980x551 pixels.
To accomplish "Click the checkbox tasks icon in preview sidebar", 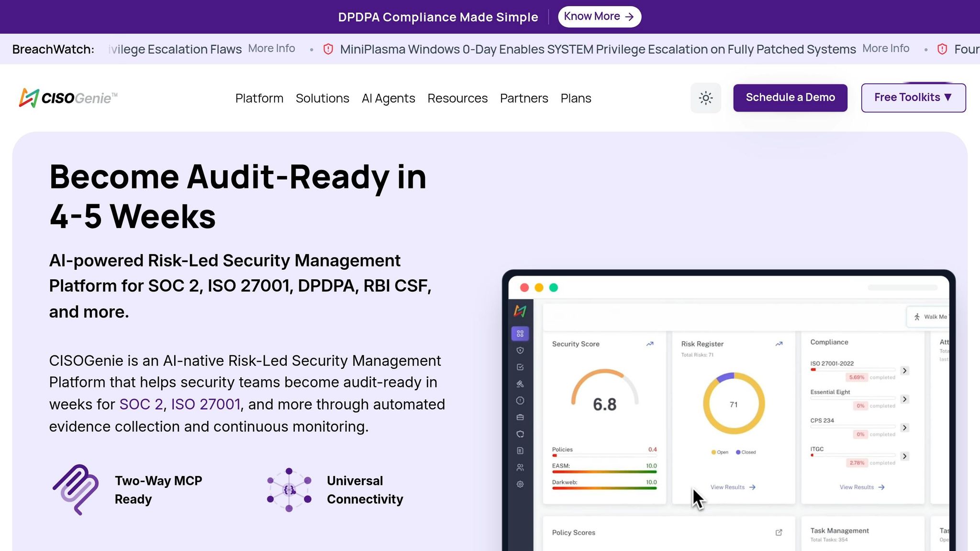I will click(520, 367).
